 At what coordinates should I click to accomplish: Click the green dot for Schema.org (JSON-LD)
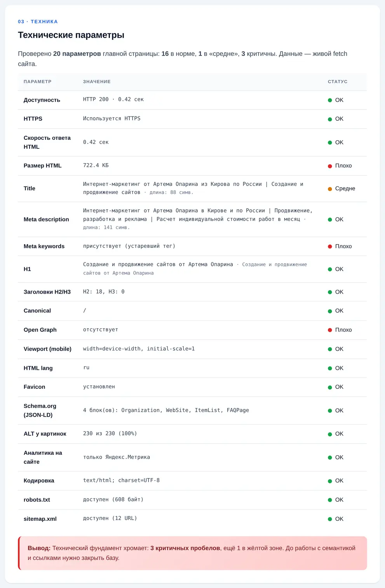tap(330, 411)
